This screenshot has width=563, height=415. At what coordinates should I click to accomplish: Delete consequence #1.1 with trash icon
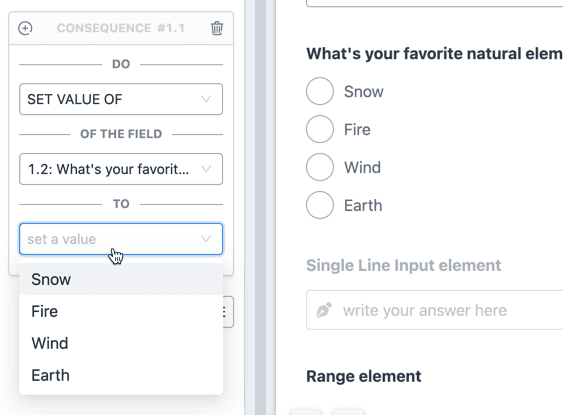coord(217,28)
